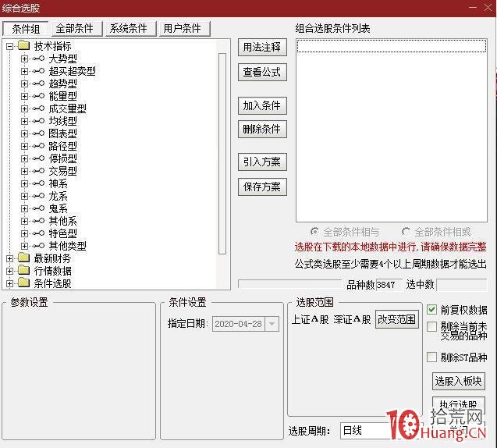Click the indicator icon beside 交易型

tap(38, 171)
